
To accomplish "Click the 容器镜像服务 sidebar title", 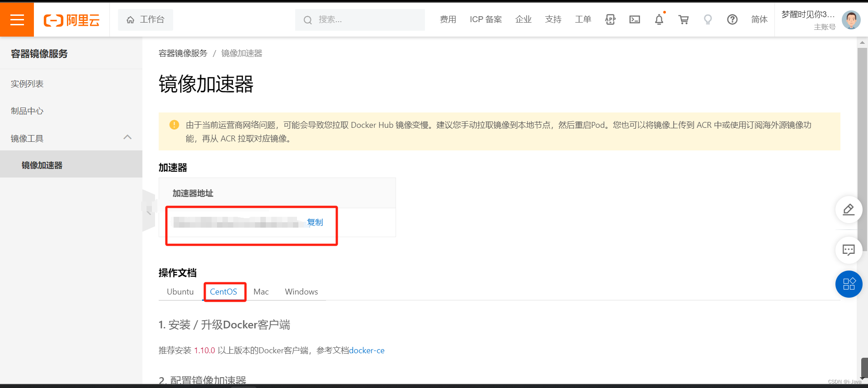I will point(39,54).
